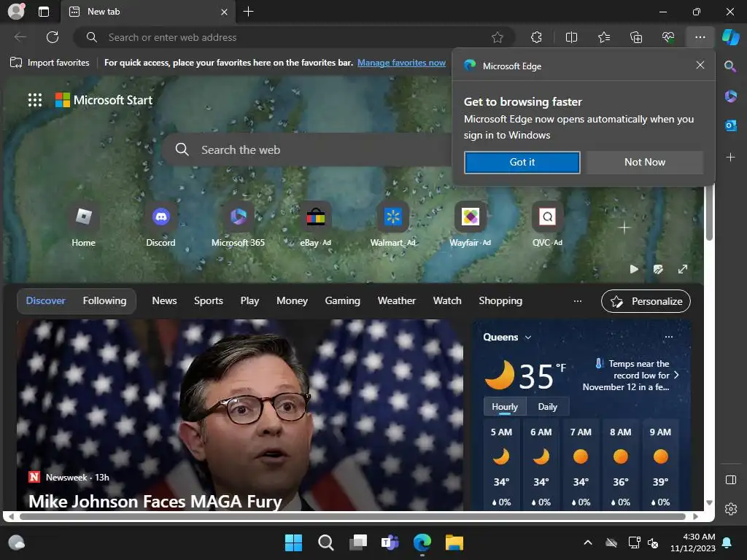Toggle split screen view icon
The width and height of the screenshot is (747, 560).
[571, 37]
